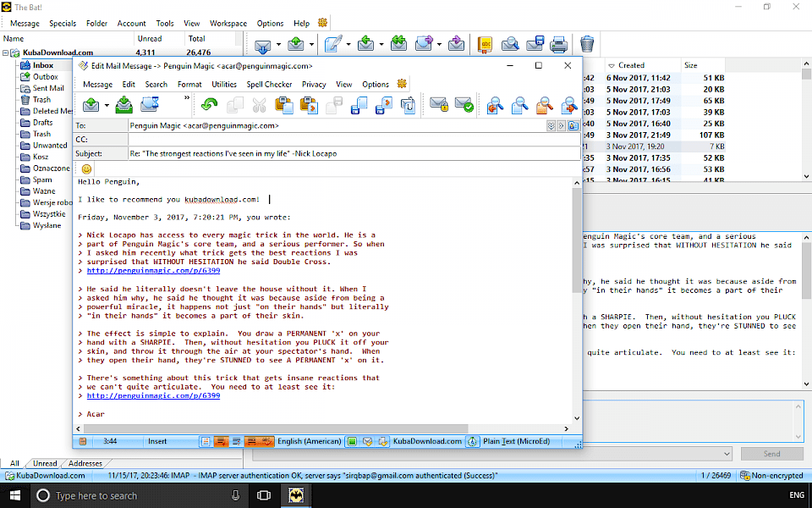Image resolution: width=812 pixels, height=508 pixels.
Task: Click Redirect message icon in main toolbar
Action: tap(456, 45)
